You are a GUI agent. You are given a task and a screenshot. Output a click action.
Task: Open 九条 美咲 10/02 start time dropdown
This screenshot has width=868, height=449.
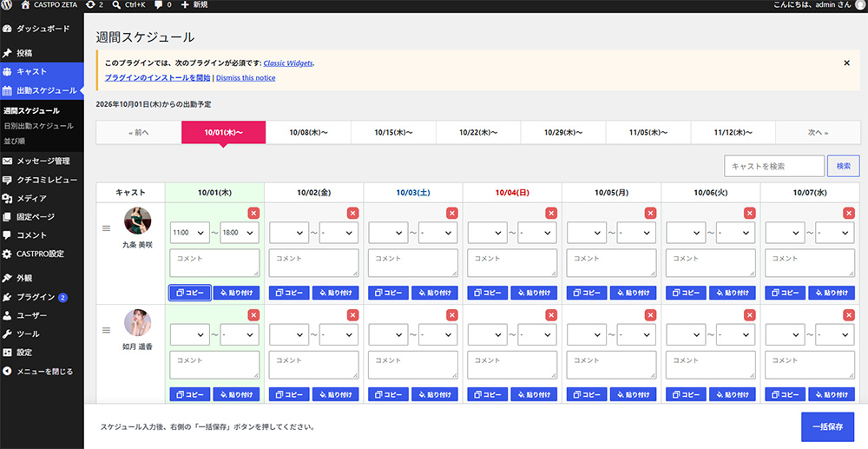click(x=289, y=233)
